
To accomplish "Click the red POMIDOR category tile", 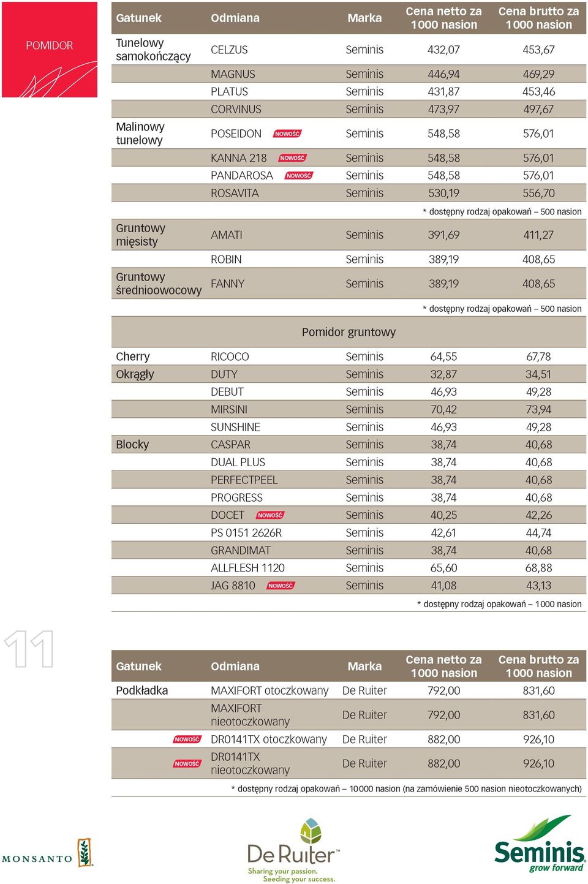I will tap(50, 50).
